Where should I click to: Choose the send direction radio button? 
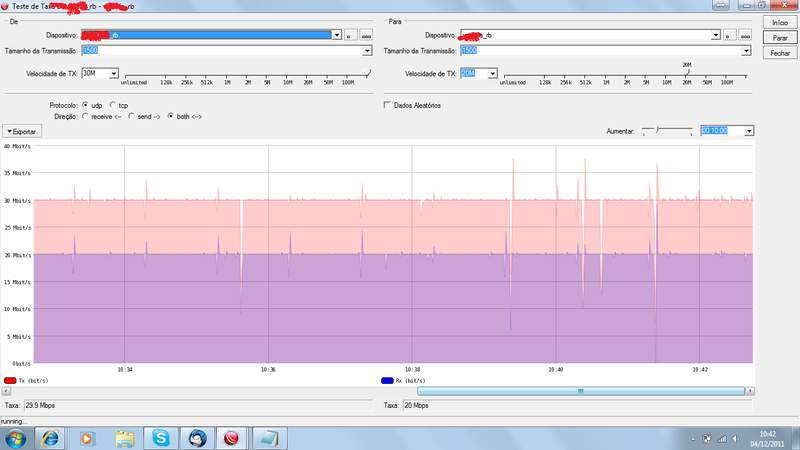point(133,116)
